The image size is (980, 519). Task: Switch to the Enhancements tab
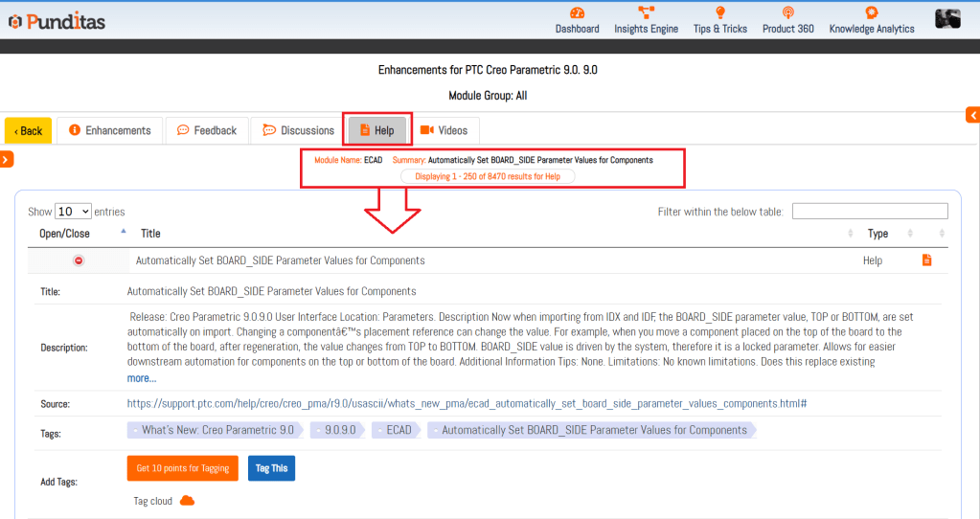pos(110,130)
